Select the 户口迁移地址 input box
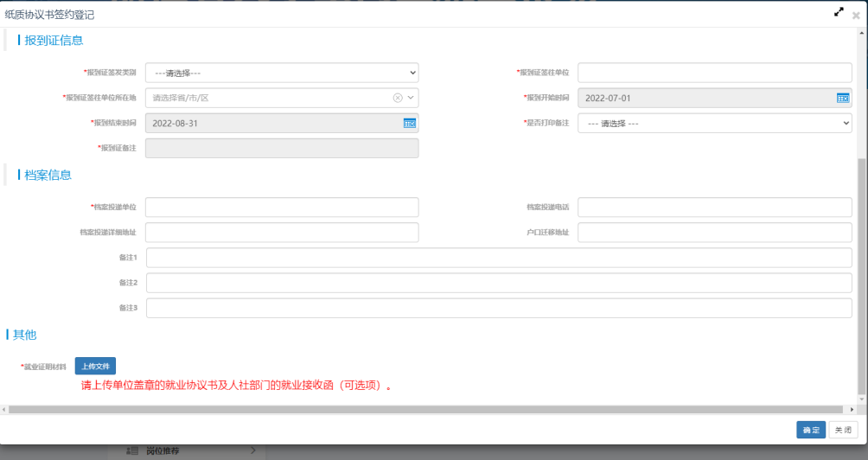 714,233
